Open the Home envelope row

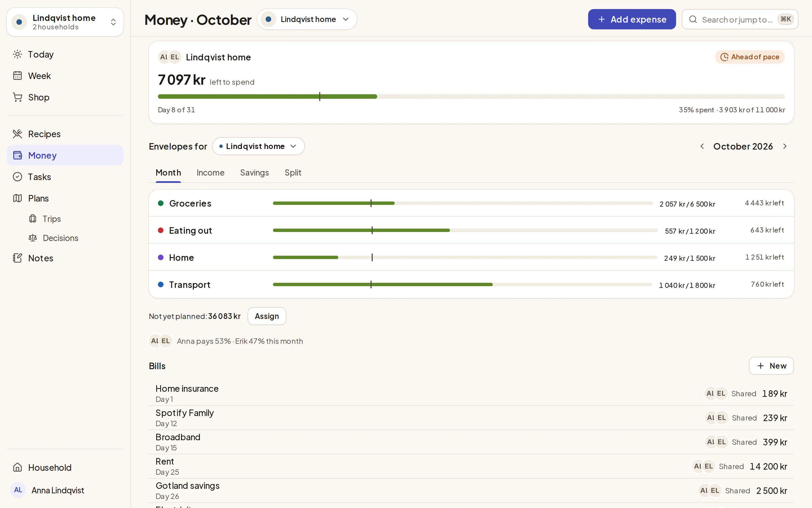(471, 257)
